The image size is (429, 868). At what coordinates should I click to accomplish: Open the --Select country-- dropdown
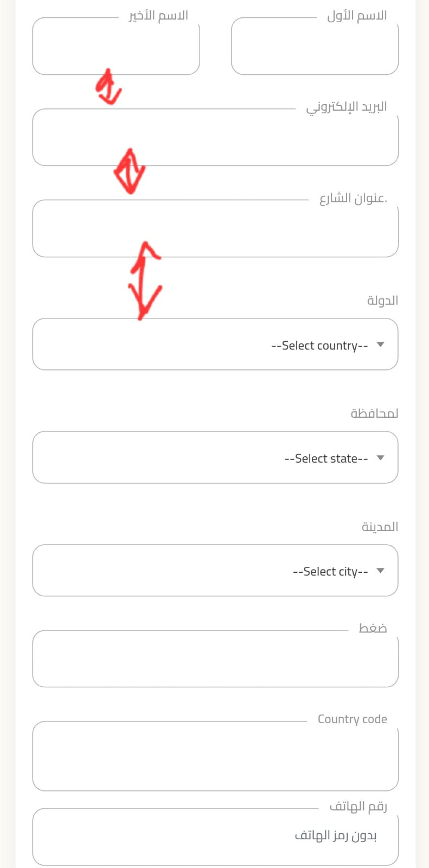click(215, 344)
